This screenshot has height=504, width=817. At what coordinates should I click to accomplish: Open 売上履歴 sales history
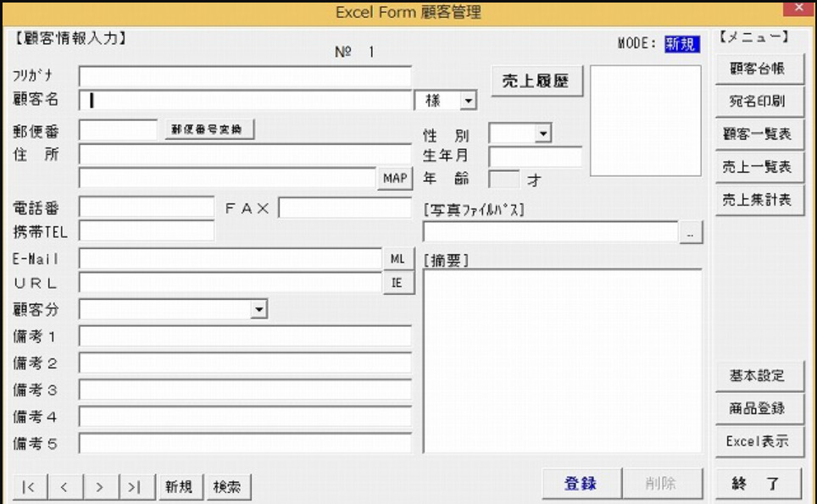coord(536,80)
